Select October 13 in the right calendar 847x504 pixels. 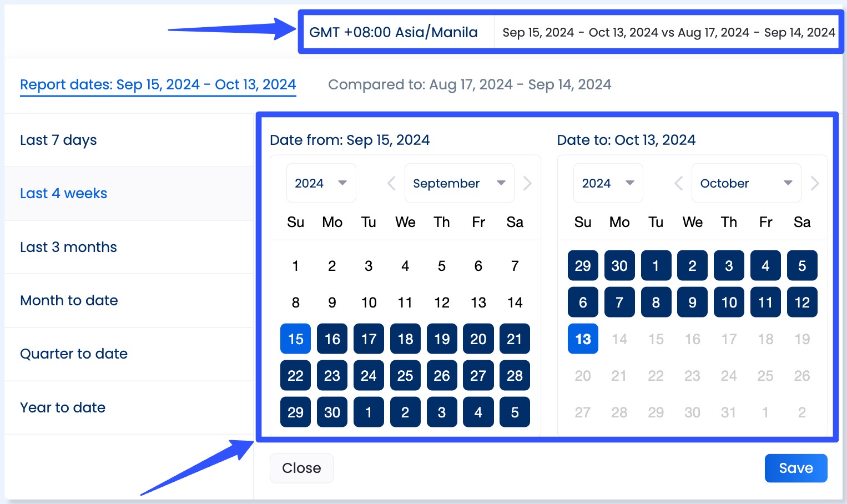(583, 339)
